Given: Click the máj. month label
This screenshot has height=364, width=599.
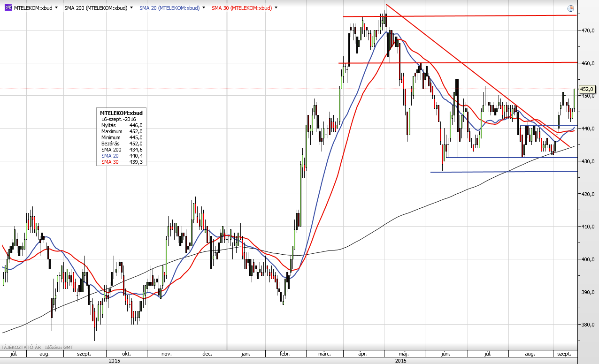Looking at the screenshot, I should pyautogui.click(x=404, y=354).
